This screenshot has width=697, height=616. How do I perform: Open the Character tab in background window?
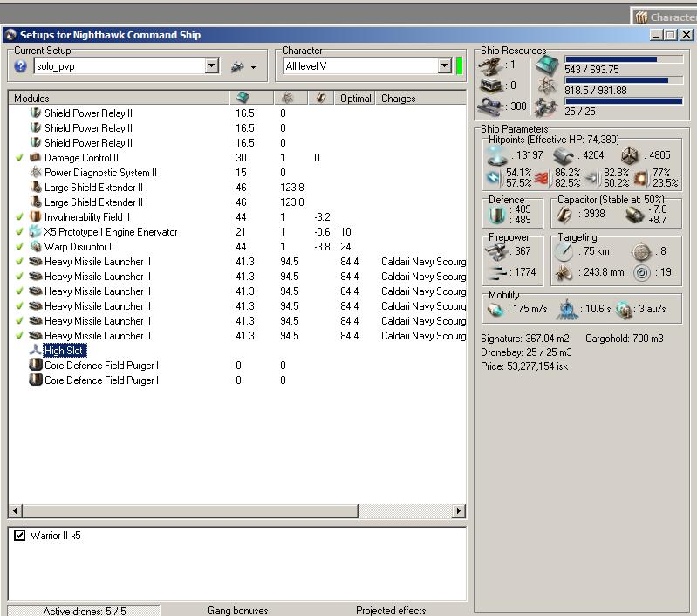click(664, 17)
